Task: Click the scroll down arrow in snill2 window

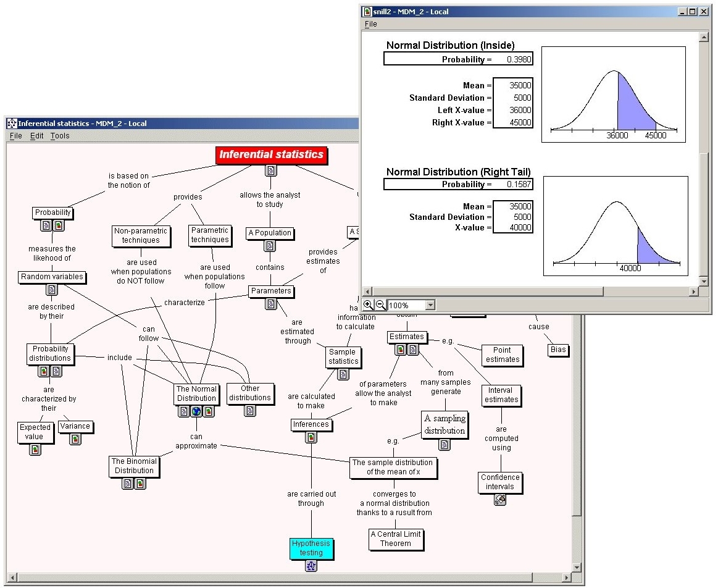Action: (704, 281)
